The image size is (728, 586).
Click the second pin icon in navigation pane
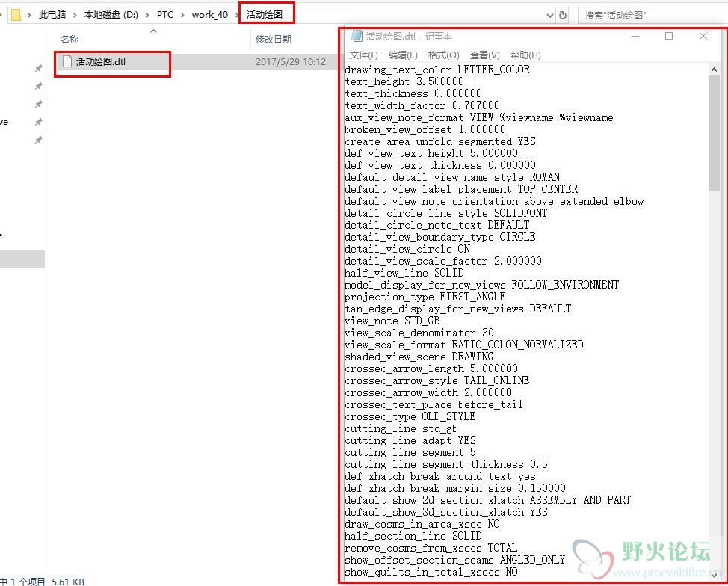click(x=39, y=86)
